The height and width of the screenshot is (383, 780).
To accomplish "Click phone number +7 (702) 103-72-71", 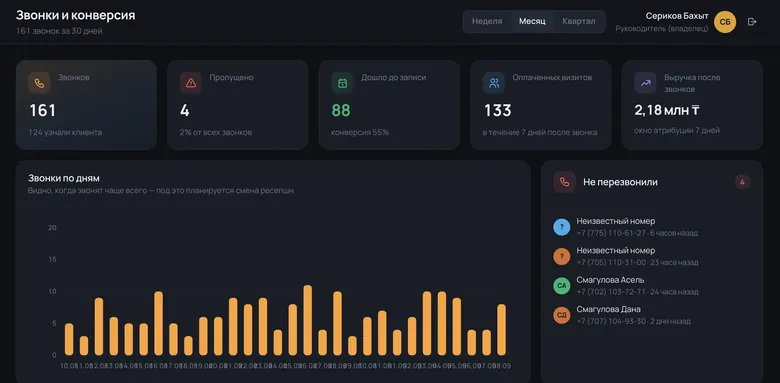I will click(611, 292).
